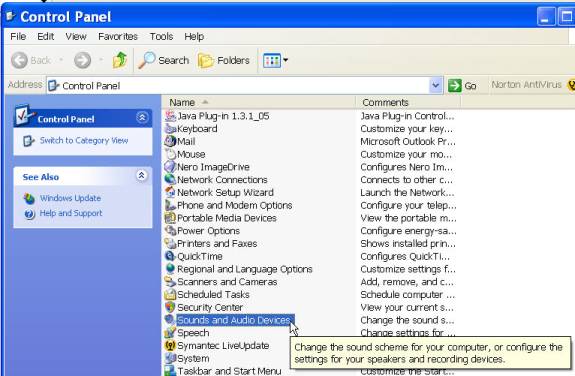The height and width of the screenshot is (376, 575).
Task: Click the Back navigation button
Action: [31, 60]
